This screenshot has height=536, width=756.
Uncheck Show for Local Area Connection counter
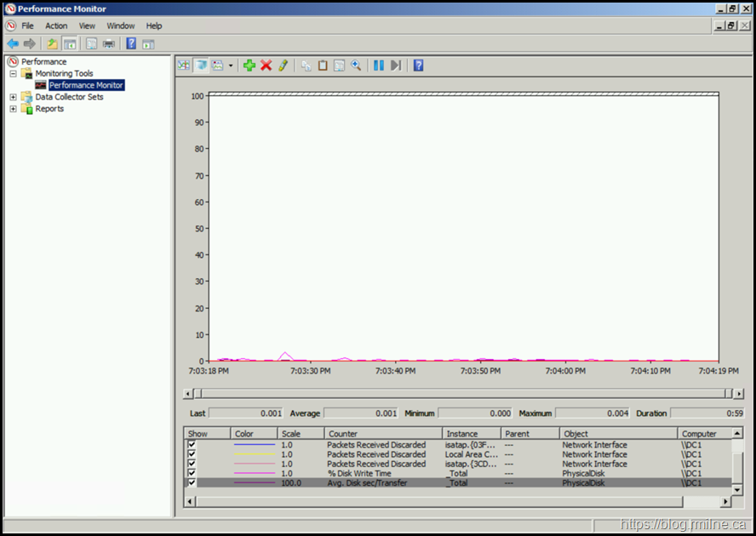pos(192,454)
